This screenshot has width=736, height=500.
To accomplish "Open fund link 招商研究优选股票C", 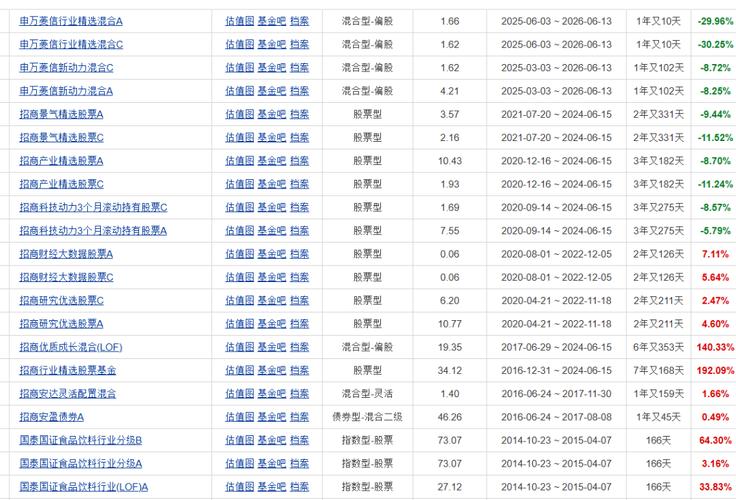I will point(61,300).
